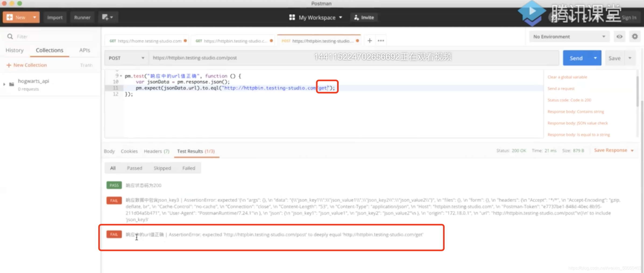Filter test results by Passed
Image resolution: width=644 pixels, height=273 pixels.
tap(135, 168)
